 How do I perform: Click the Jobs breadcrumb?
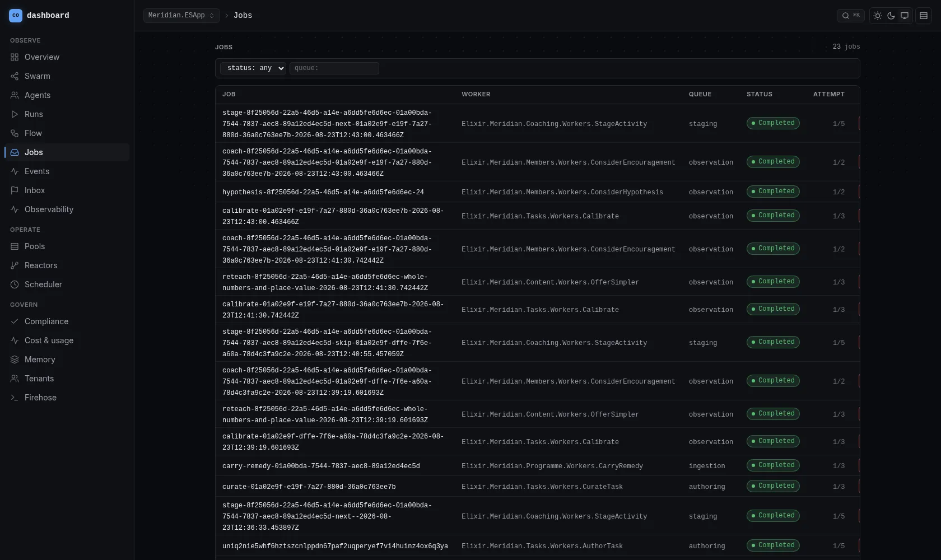point(243,16)
